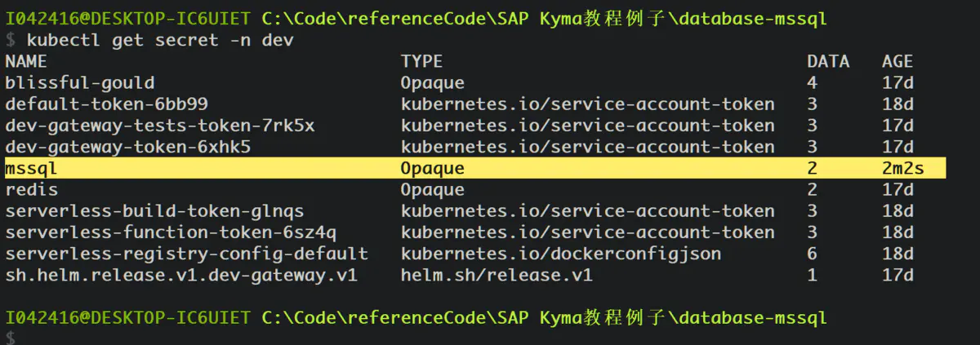Click the helm.sh/release.v1 type value

pyautogui.click(x=497, y=275)
